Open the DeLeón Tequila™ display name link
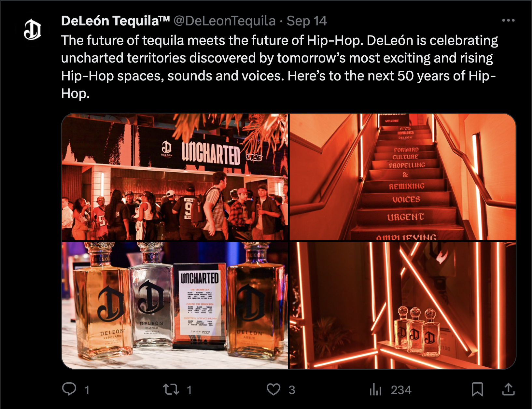Screen dimensions: 532x409 click(116, 21)
